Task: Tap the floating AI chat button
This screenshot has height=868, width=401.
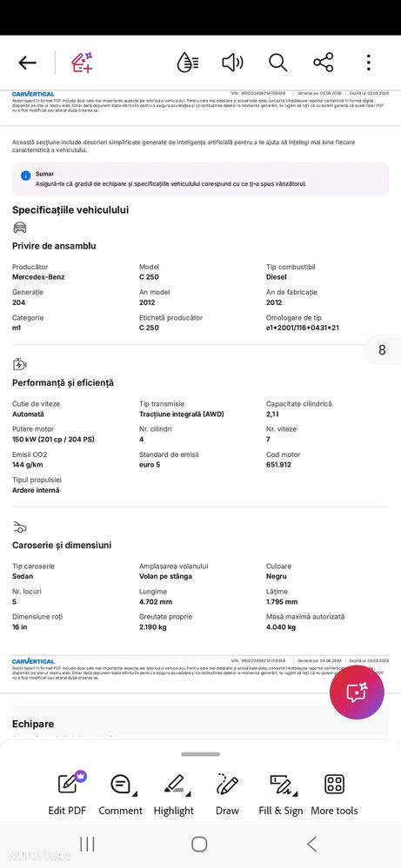Action: (x=357, y=692)
